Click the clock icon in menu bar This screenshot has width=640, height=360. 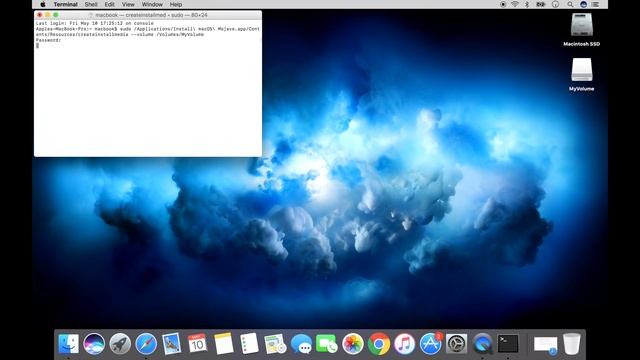click(556, 4)
